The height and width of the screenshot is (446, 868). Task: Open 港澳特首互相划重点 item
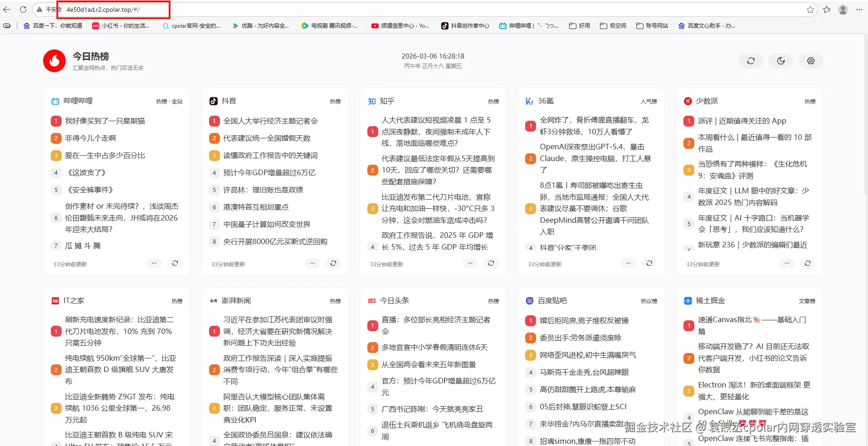click(x=256, y=207)
